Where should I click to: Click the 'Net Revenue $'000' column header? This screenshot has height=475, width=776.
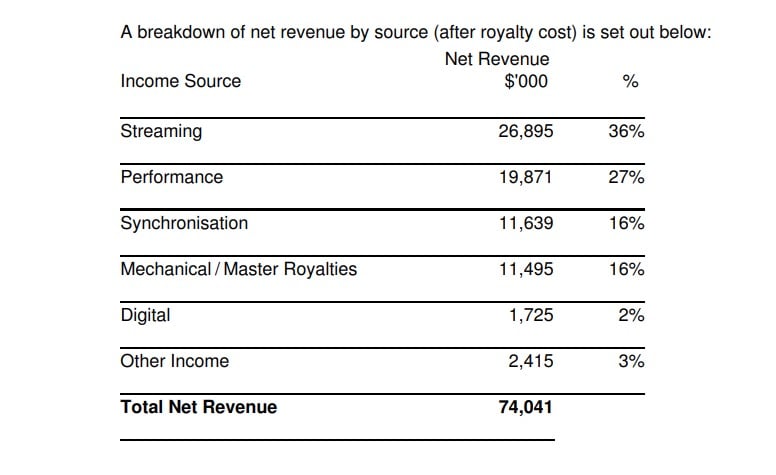496,70
